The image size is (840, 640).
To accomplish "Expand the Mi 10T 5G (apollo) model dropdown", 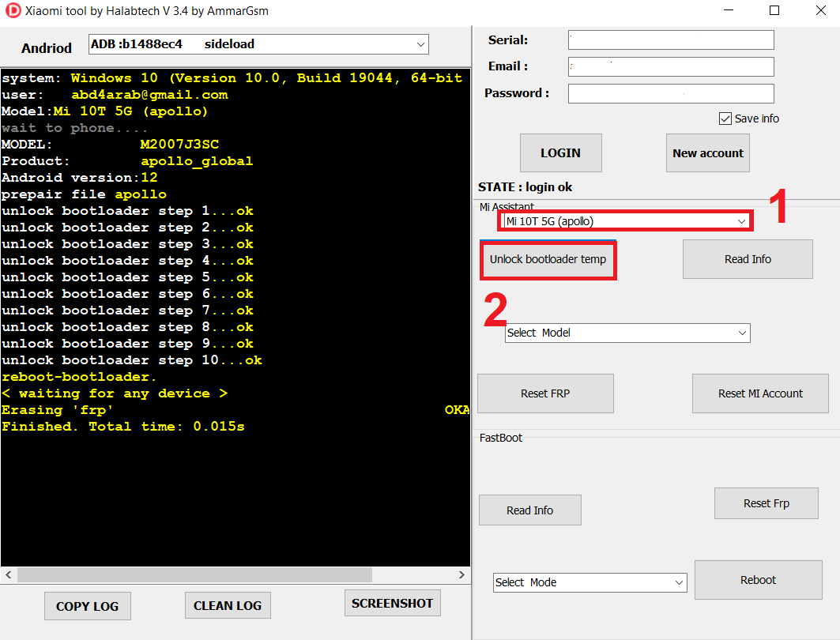I will pyautogui.click(x=626, y=221).
